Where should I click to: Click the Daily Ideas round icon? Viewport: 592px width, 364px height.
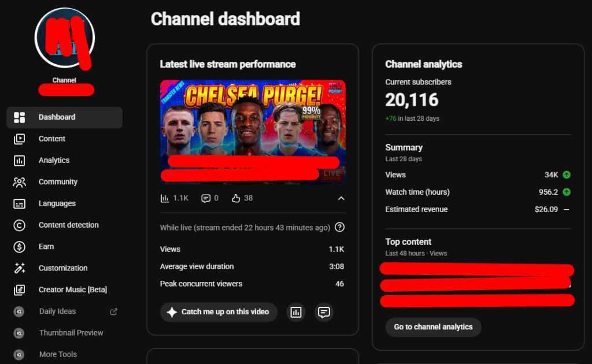[19, 311]
